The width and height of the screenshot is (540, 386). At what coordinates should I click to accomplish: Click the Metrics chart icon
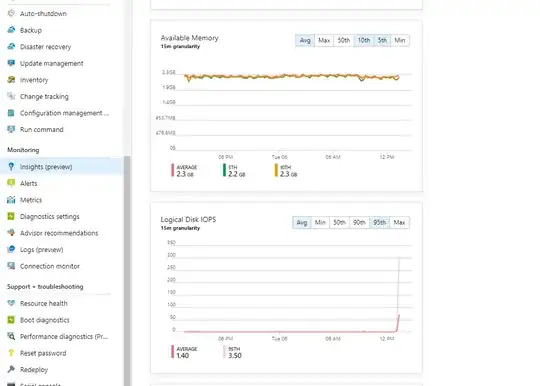(11, 200)
